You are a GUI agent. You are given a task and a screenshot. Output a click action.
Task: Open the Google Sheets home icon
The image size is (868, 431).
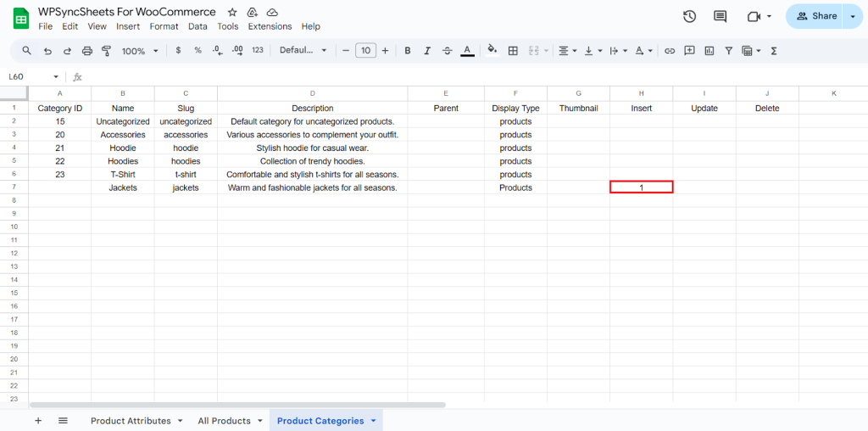[x=21, y=19]
